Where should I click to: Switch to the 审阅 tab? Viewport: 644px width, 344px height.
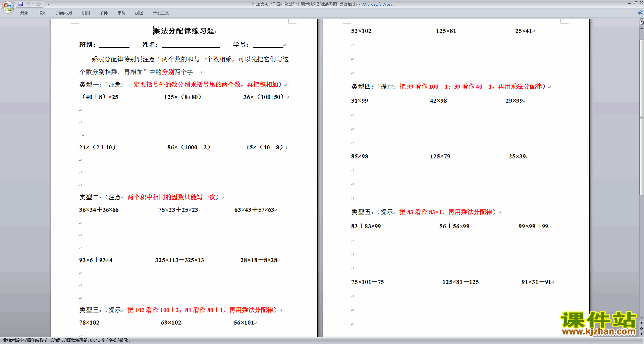click(121, 13)
